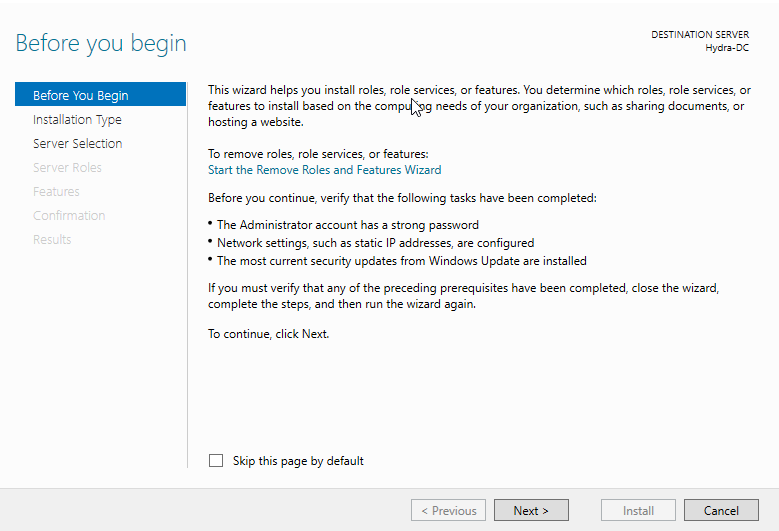Viewport: 779px width, 531px height.
Task: Click the 'Skip this page by default' label text
Action: 298,461
